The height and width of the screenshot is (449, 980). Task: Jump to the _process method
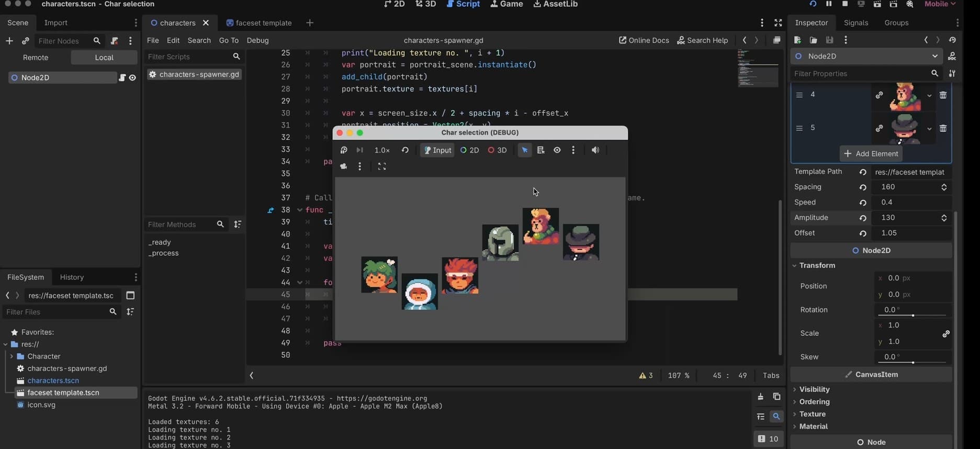point(163,253)
